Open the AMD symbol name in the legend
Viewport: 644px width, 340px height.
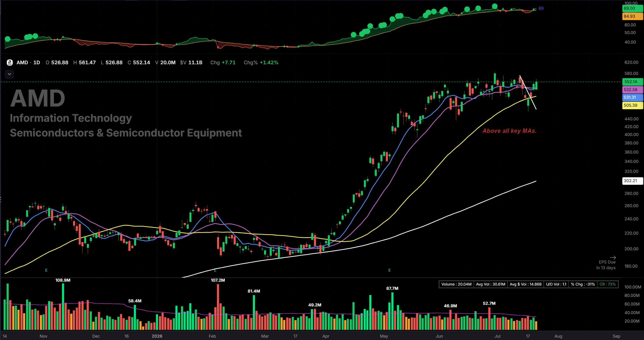(x=22, y=63)
